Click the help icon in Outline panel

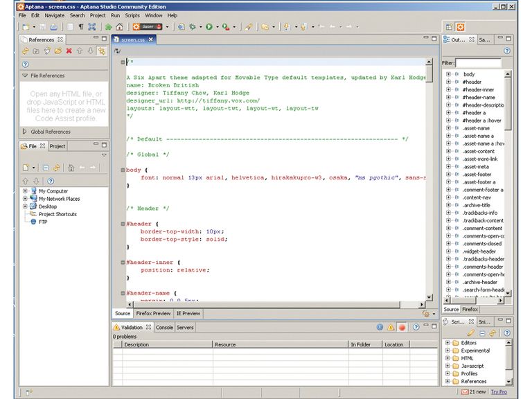tap(507, 51)
